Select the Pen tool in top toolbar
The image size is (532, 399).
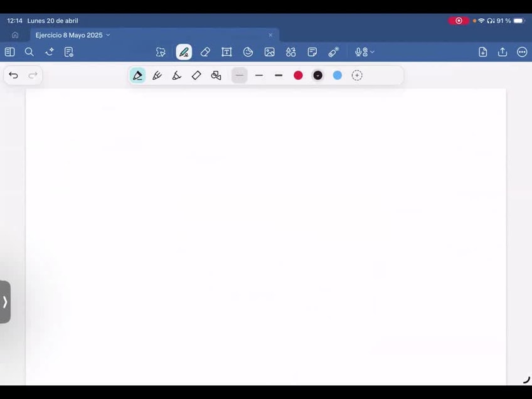[184, 52]
